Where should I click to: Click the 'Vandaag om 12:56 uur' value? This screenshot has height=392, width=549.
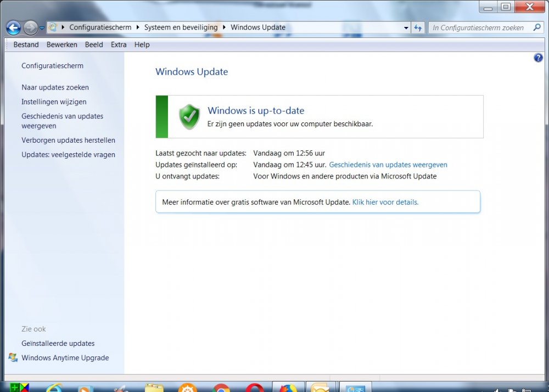pos(289,153)
